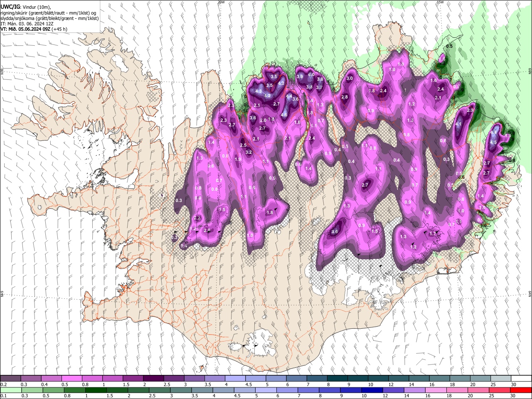Click the '3.0' precipitation value on the map
532x399 pixels.
(x=350, y=78)
